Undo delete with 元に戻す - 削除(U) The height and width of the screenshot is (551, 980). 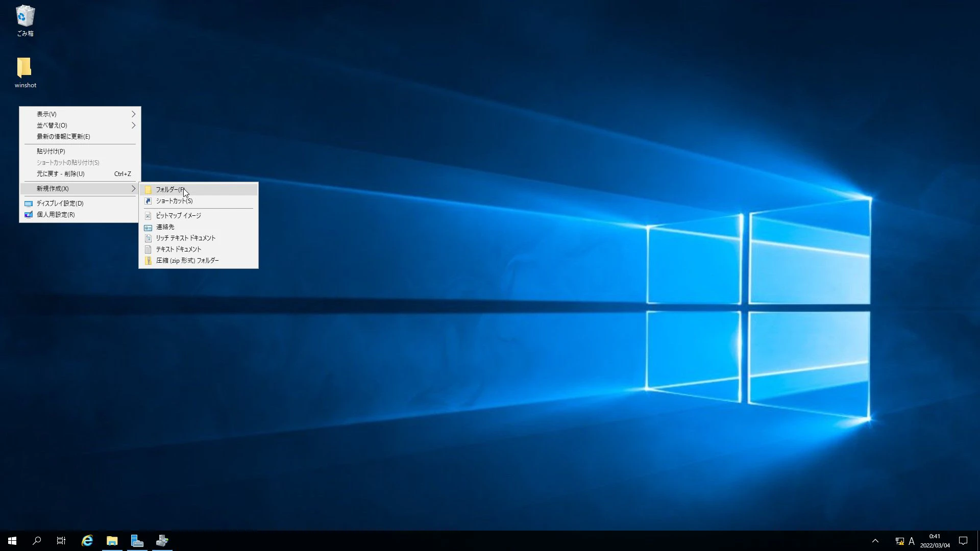click(80, 174)
